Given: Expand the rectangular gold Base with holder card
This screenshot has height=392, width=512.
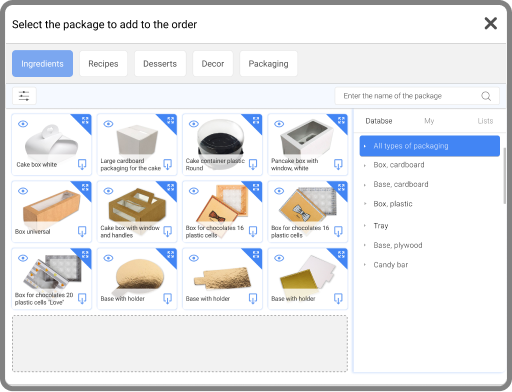Looking at the screenshot, I should [256, 254].
